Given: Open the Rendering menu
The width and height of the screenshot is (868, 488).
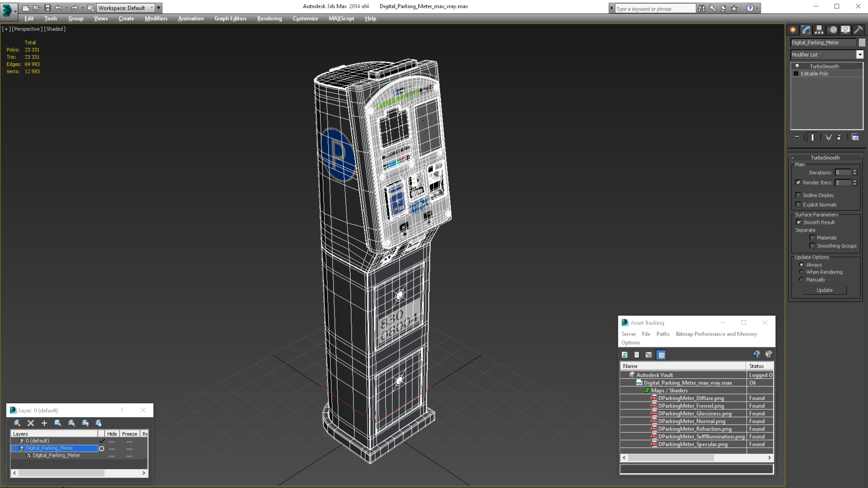Looking at the screenshot, I should coord(269,18).
